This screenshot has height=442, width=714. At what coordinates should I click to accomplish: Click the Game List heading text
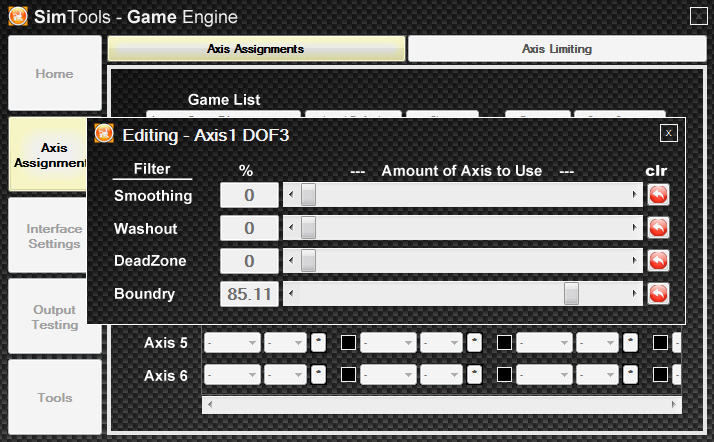(224, 100)
